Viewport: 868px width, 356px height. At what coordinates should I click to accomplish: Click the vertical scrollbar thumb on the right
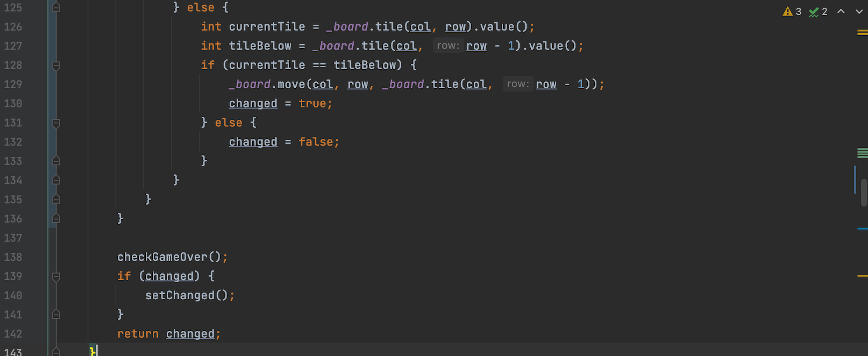click(863, 193)
